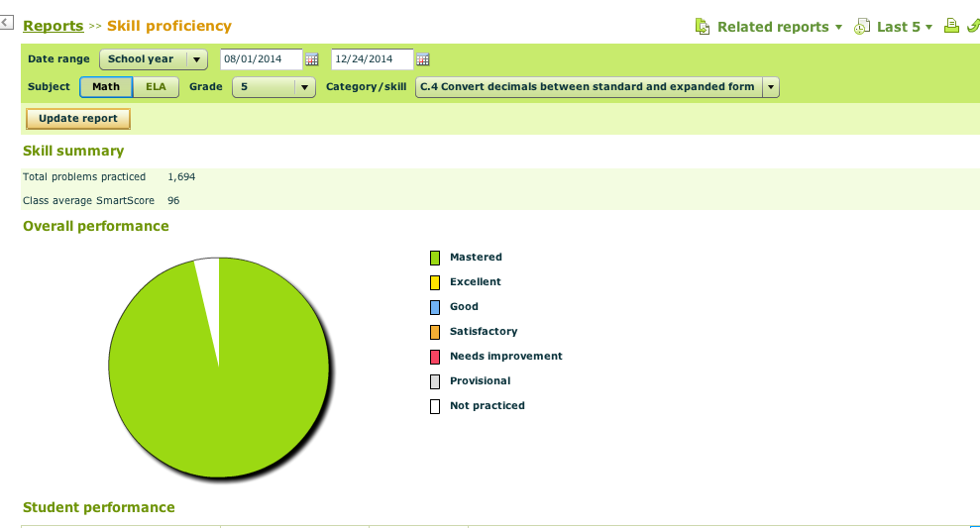Screen dimensions: 980x528
Task: Click the Skill summary heading
Action: point(73,151)
